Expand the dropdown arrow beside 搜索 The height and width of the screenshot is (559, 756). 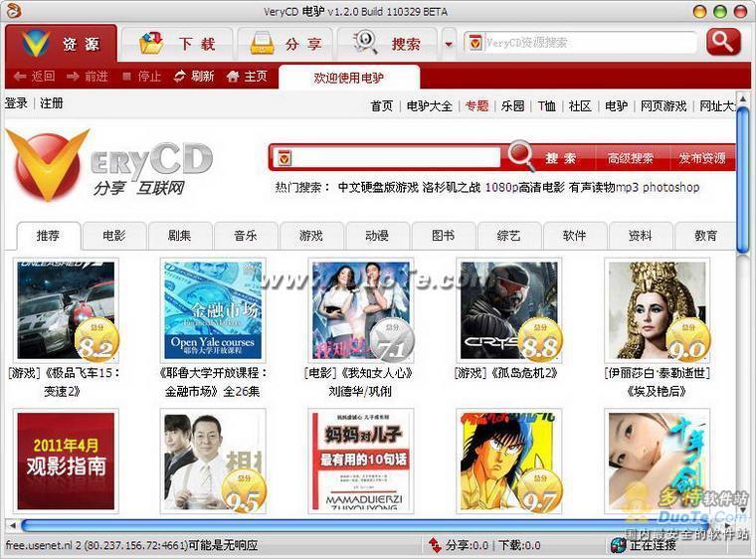coord(449,45)
